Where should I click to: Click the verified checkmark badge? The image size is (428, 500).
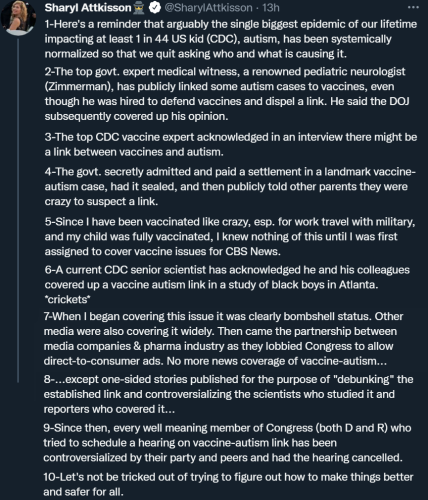pos(155,8)
